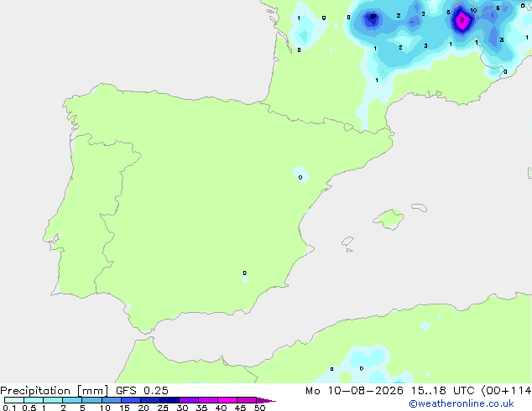This screenshot has width=532, height=411.
Task: Select legend swatch between 20 and 25
Action: coord(149,400)
